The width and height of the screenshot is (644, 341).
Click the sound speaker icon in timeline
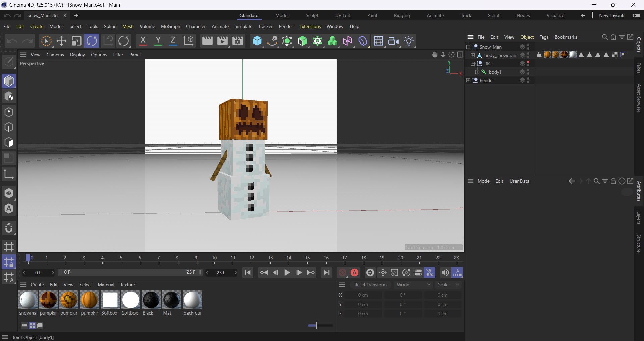[445, 273]
